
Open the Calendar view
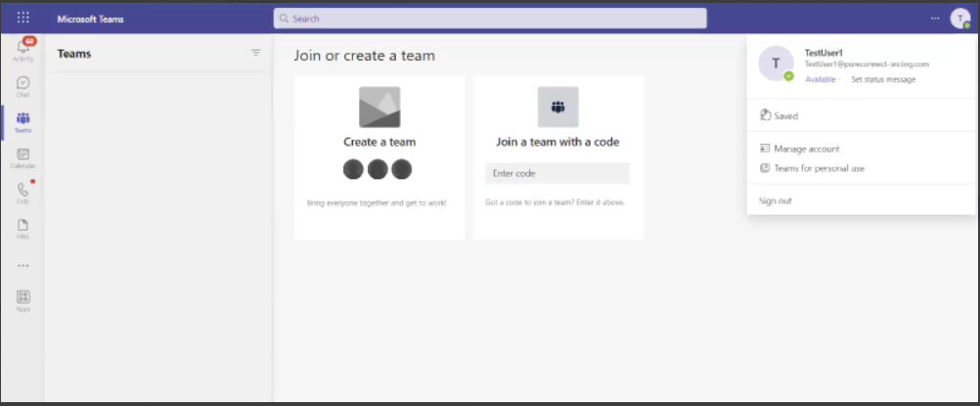point(22,158)
